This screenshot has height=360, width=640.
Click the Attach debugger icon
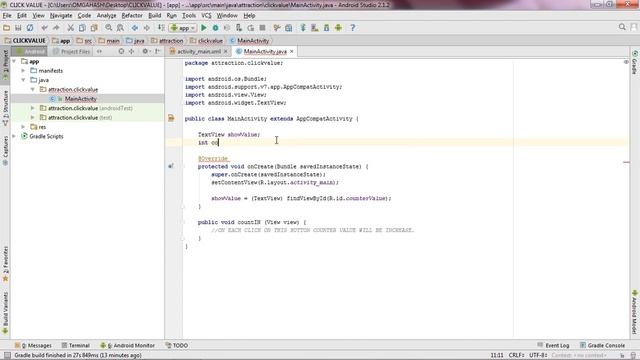[239, 28]
